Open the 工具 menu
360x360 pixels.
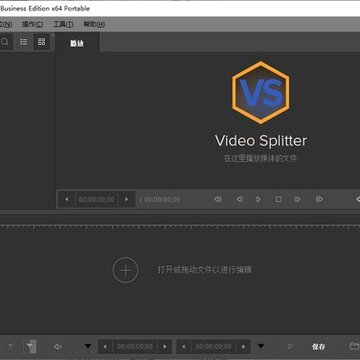tap(63, 24)
